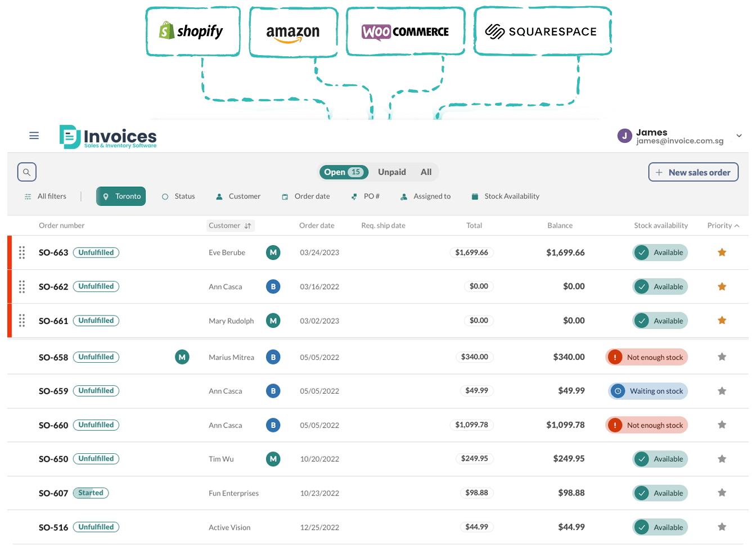Click the drag handle for SO-663

[22, 253]
